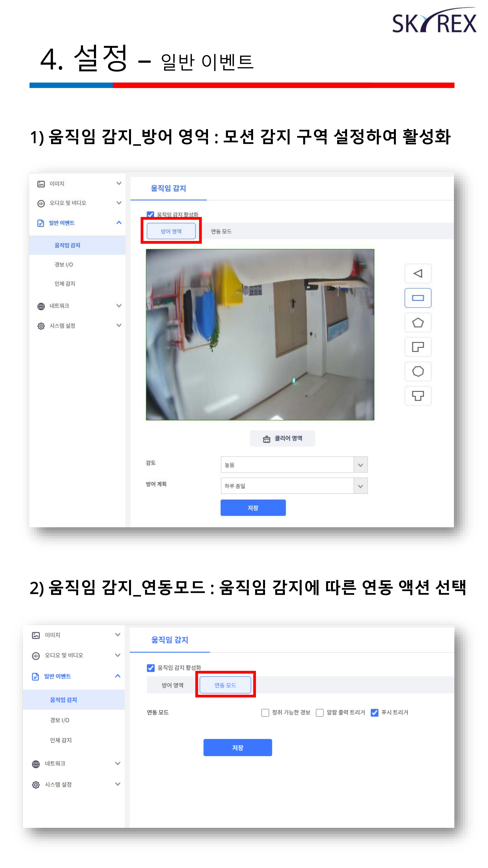
Task: Check the 청취 가능한 경보 checkbox
Action: tap(265, 713)
